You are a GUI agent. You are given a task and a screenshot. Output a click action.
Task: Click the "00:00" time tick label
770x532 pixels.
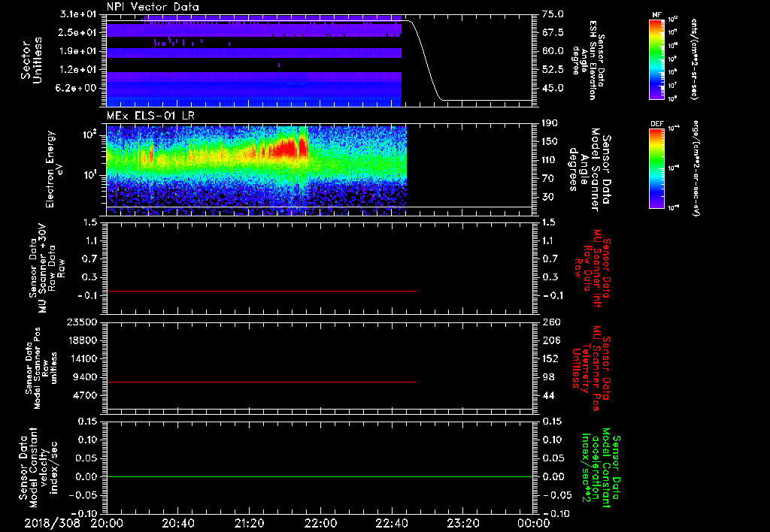(533, 523)
